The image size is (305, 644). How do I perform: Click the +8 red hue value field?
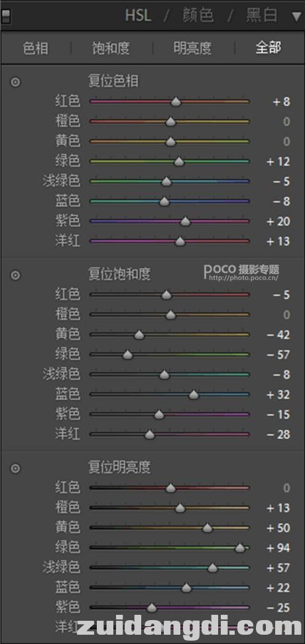282,101
